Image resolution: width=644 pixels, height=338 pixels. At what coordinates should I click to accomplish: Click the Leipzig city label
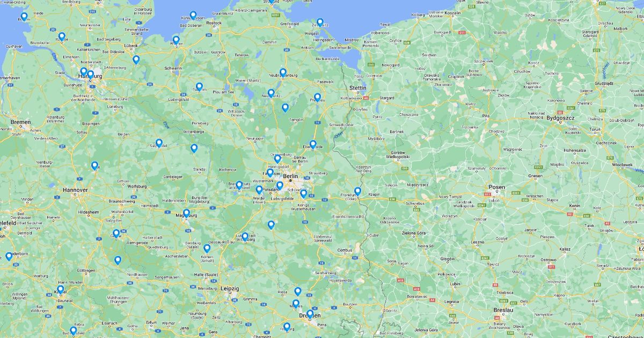point(230,289)
